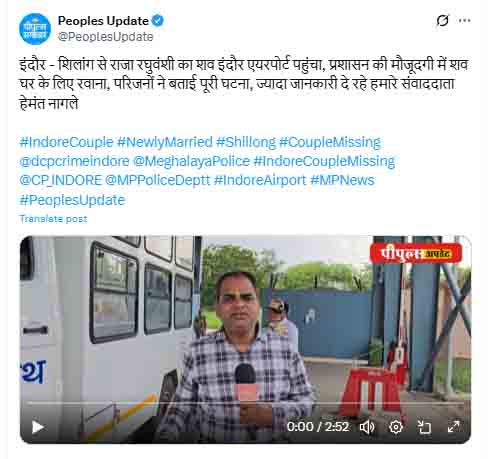Open #NewlyMarried hashtag

[x=165, y=142]
